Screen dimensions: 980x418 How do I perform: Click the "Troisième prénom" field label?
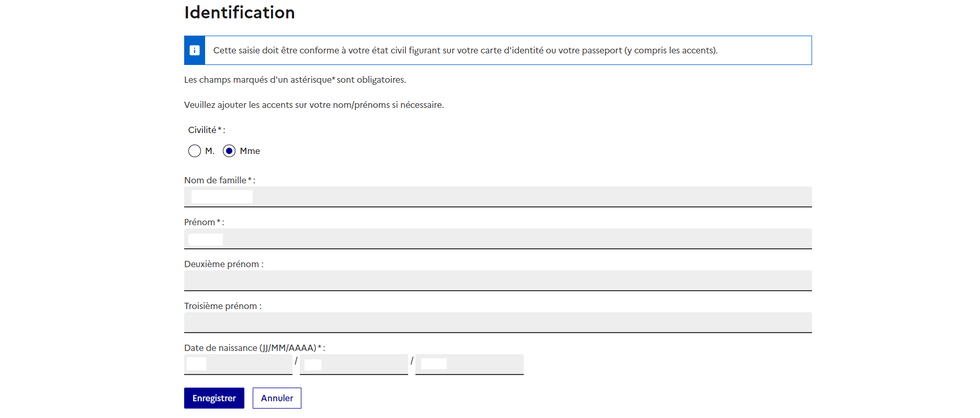coord(221,306)
